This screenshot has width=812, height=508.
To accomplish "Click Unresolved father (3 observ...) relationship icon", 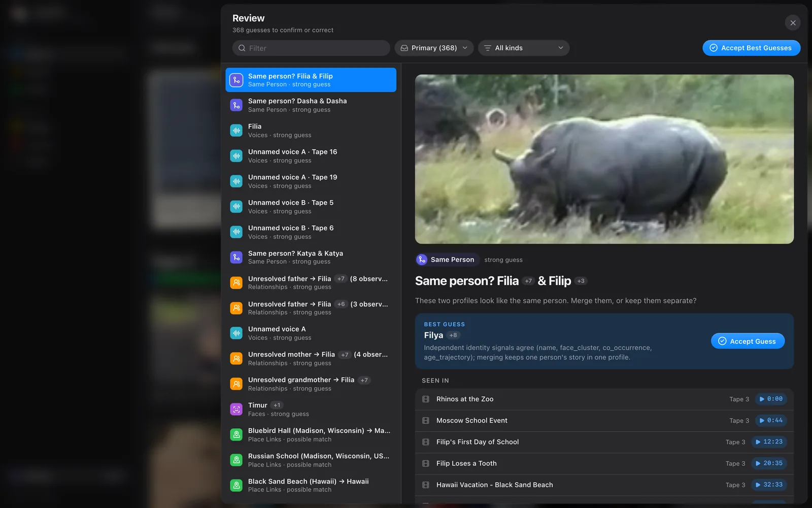I will pyautogui.click(x=236, y=308).
